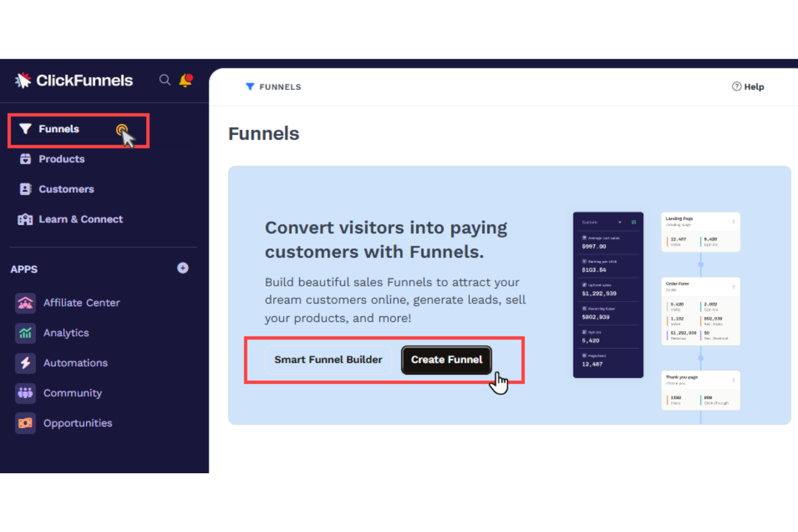Click the Smart Funnel Builder button
This screenshot has width=798, height=532.
pyautogui.click(x=328, y=360)
